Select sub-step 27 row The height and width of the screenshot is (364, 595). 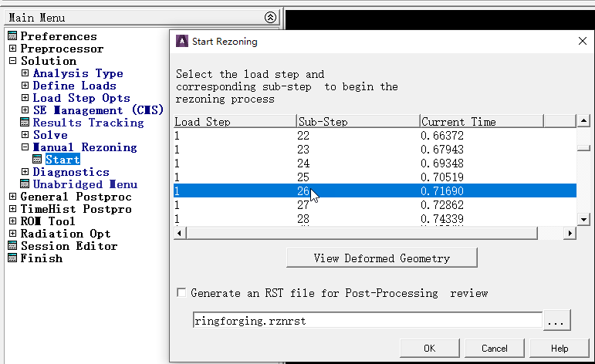(x=375, y=205)
